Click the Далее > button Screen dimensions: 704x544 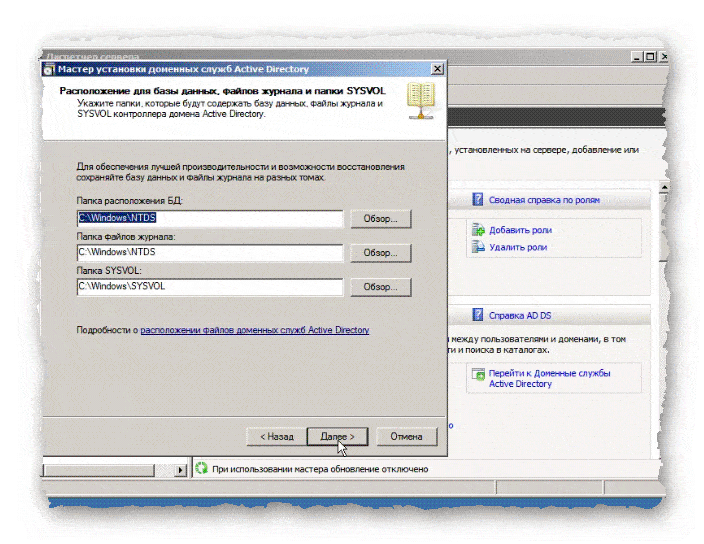click(338, 436)
